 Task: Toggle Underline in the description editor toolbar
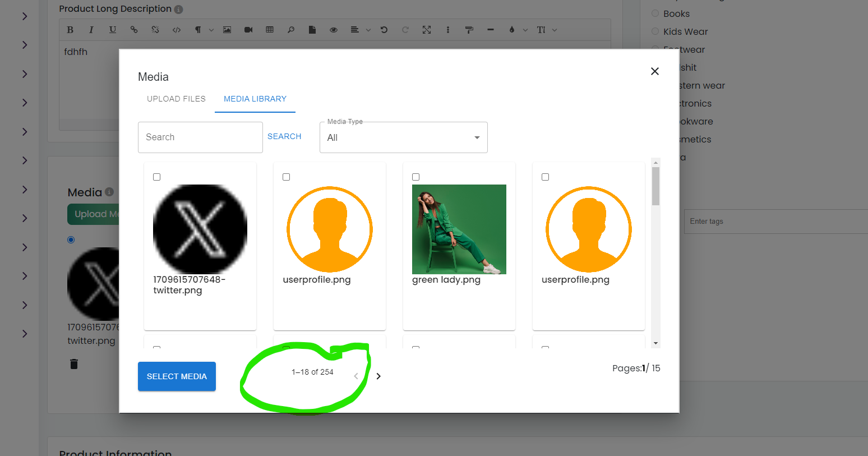113,30
